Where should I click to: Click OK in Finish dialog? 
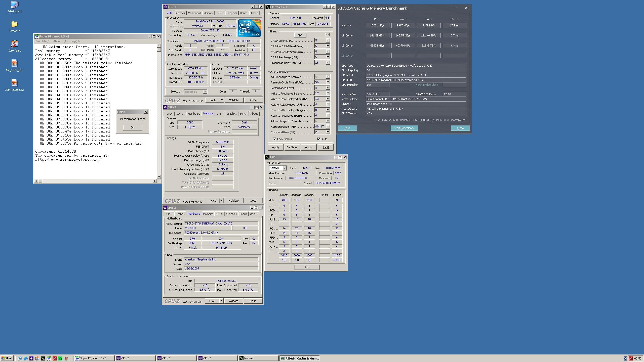132,127
